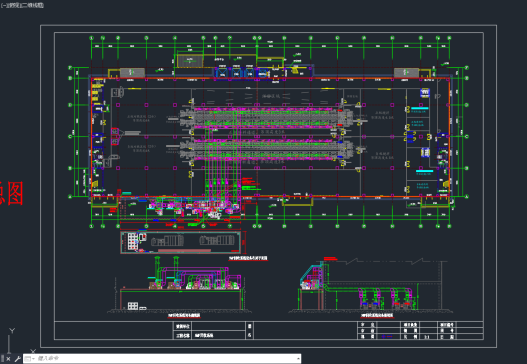The image size is (527, 364).
Task: Select the right section view title label
Action: [x=377, y=316]
